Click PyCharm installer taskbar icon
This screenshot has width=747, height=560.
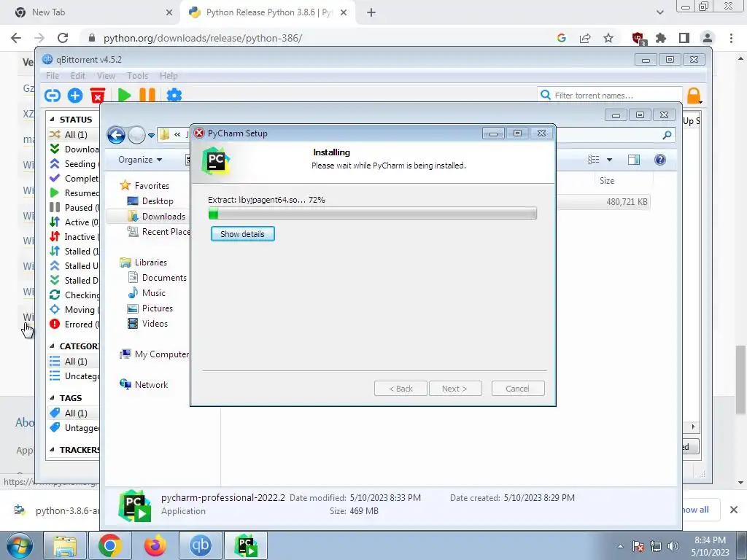point(246,545)
